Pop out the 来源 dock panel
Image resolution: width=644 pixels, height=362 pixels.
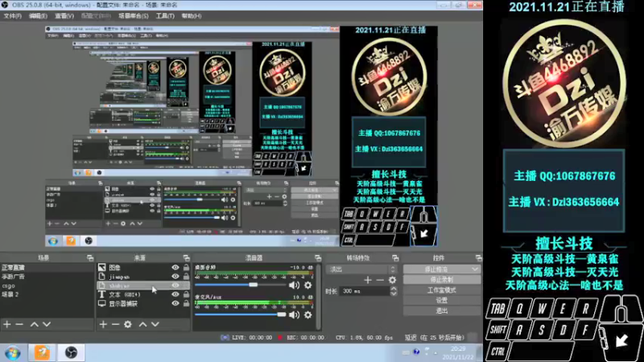point(186,257)
